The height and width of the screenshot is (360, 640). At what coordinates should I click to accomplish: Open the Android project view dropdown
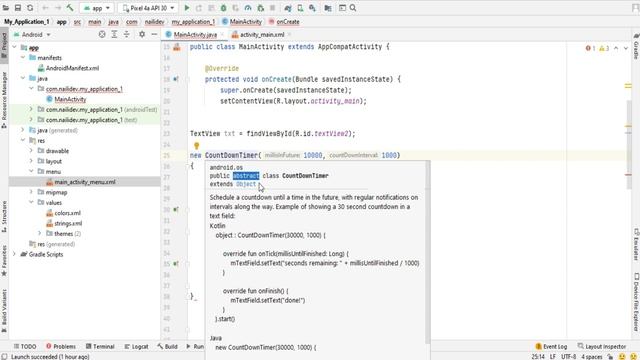32,35
